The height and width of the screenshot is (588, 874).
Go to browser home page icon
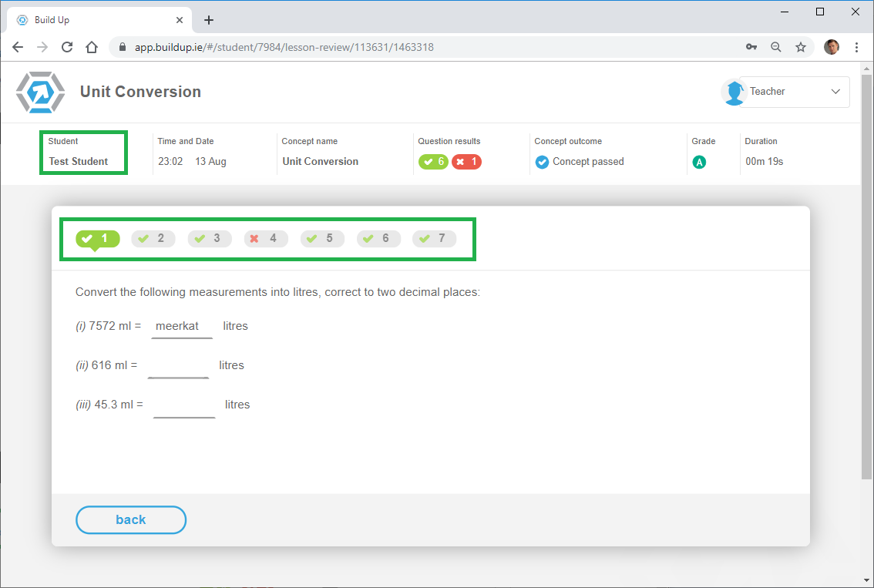pyautogui.click(x=92, y=47)
